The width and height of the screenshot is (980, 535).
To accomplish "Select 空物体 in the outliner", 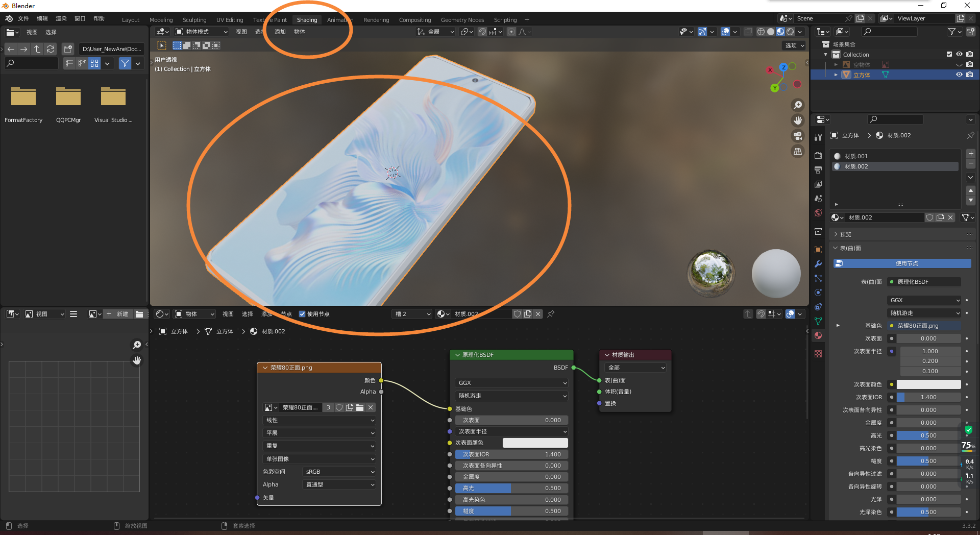I will click(862, 65).
